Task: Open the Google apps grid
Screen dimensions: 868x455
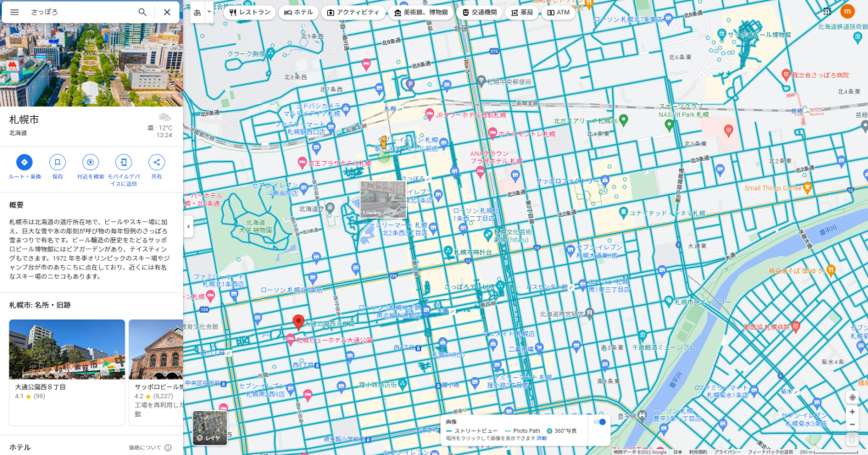Action: coord(826,11)
